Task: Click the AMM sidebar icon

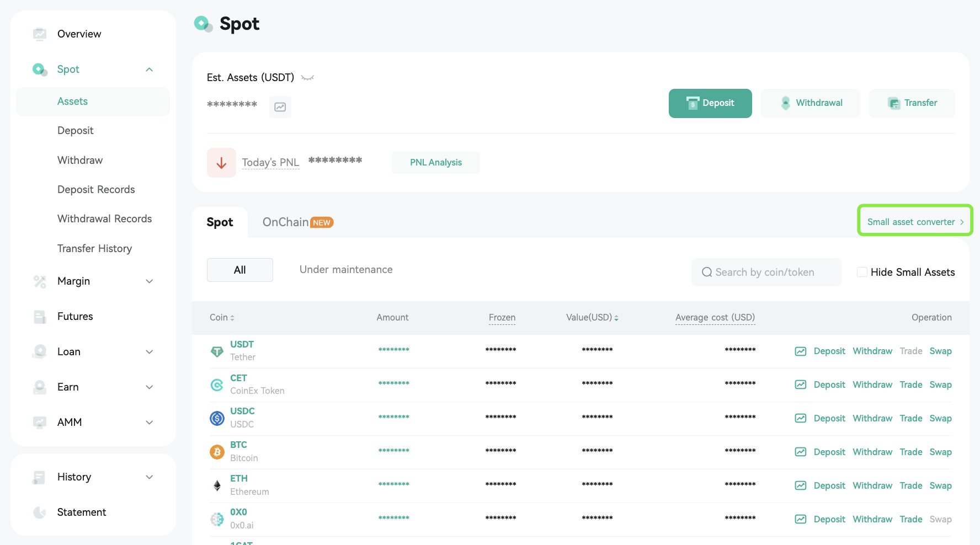Action: point(40,423)
